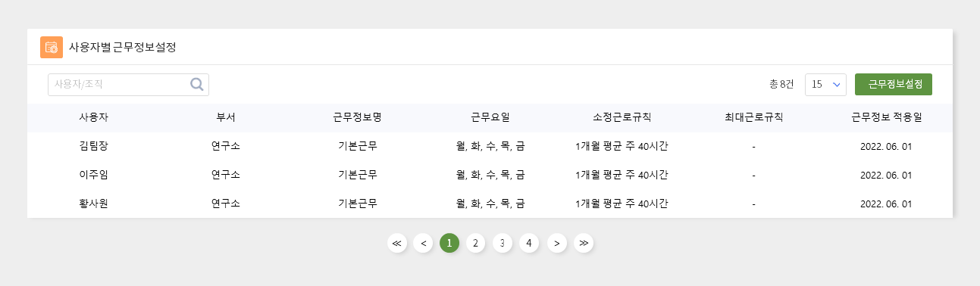This screenshot has width=980, height=286.
Task: Select the 김팀장 user row
Action: tap(490, 147)
